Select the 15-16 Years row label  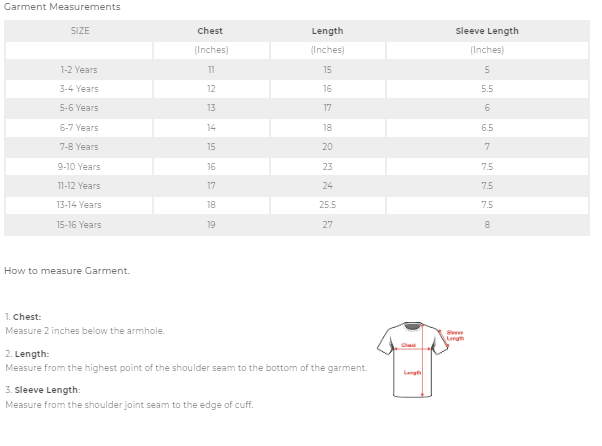click(x=79, y=225)
